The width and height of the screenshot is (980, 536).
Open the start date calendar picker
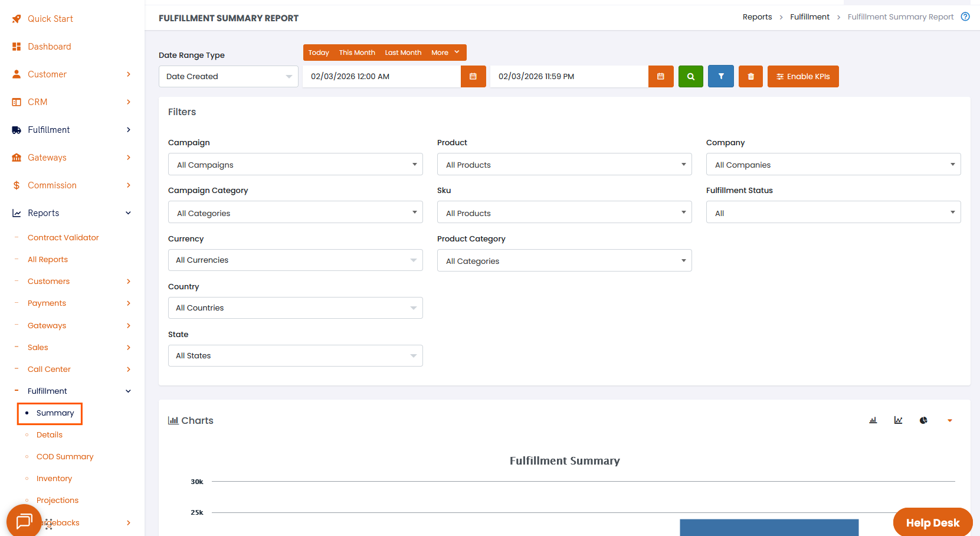[x=473, y=77]
